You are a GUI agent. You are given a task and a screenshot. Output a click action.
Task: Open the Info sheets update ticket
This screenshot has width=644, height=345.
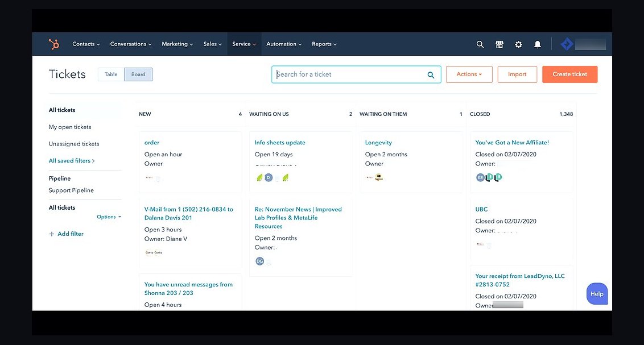[280, 142]
